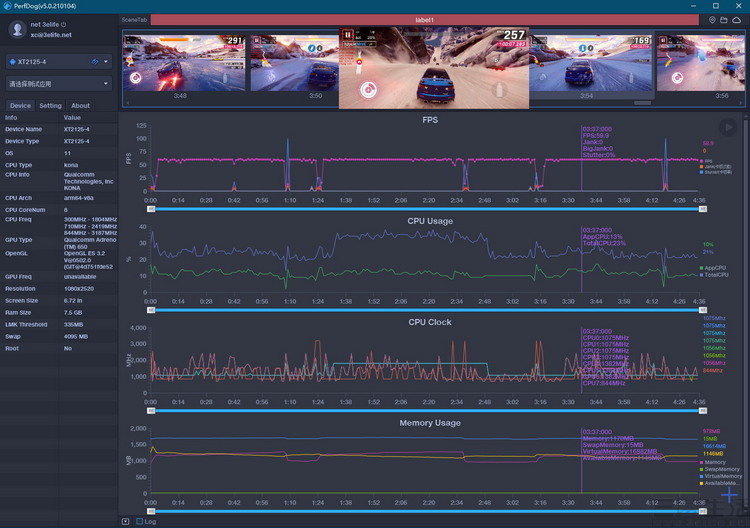The height and width of the screenshot is (528, 750).
Task: Click the connection mode icon in the XT2125-4 selector
Action: [x=95, y=61]
